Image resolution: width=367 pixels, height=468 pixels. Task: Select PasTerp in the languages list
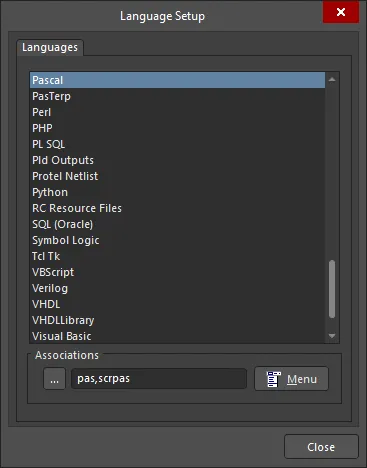click(177, 96)
